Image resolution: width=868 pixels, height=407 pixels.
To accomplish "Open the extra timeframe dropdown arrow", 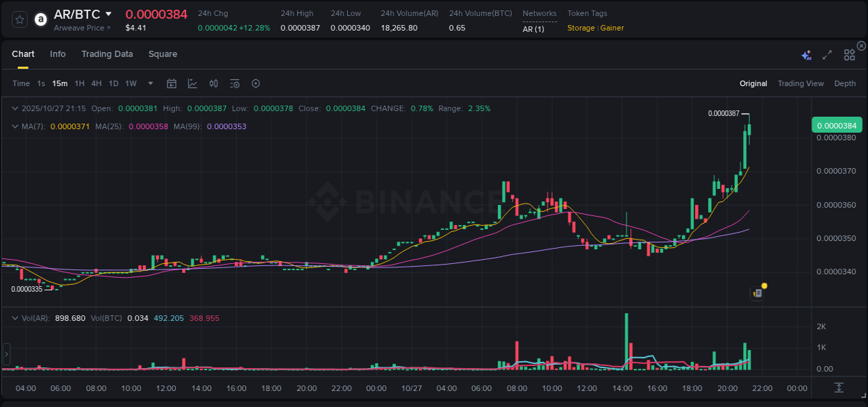I will [149, 83].
